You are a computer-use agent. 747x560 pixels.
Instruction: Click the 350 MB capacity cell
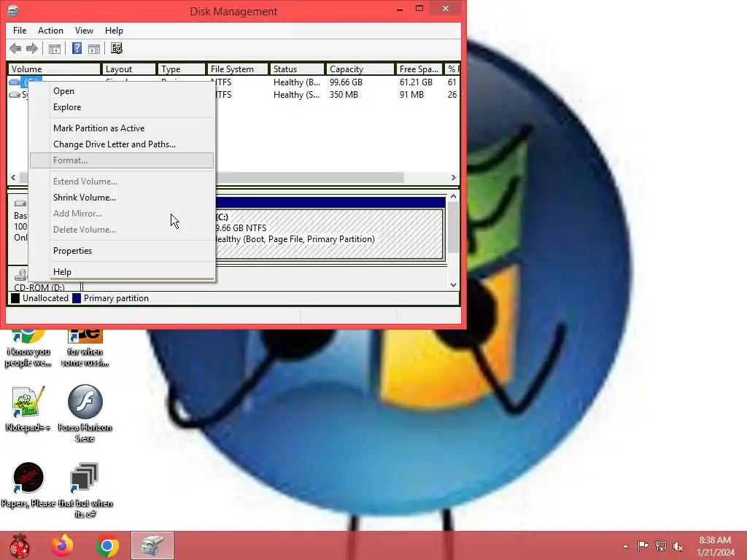coord(344,95)
